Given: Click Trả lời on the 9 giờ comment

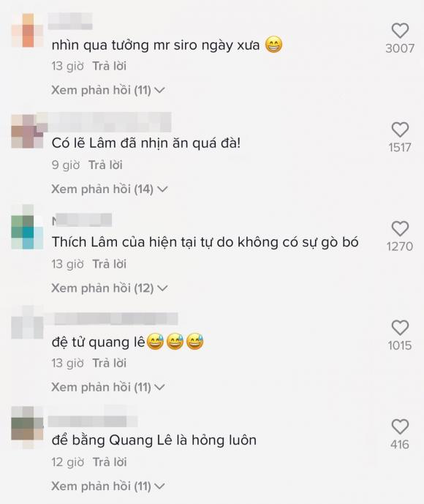Looking at the screenshot, I should (x=105, y=165).
